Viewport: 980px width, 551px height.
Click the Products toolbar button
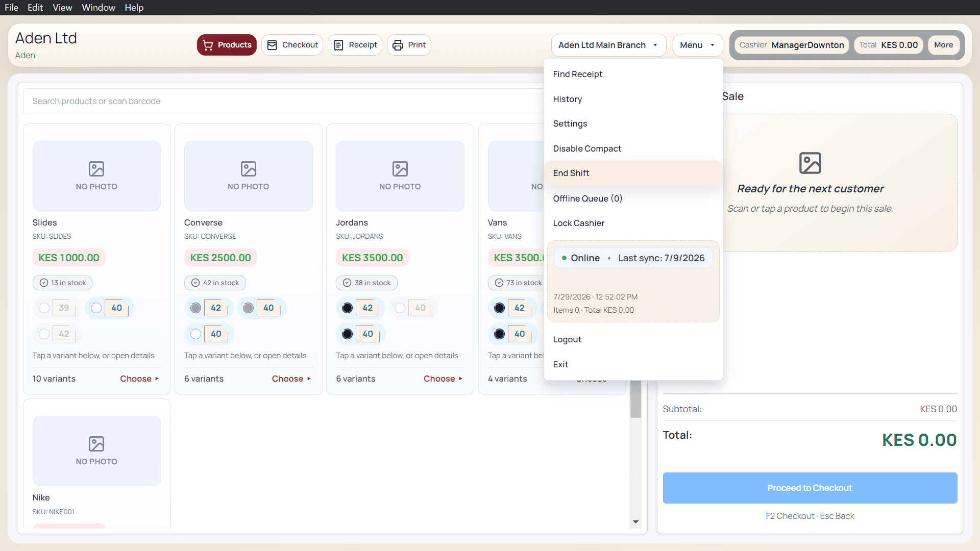227,45
